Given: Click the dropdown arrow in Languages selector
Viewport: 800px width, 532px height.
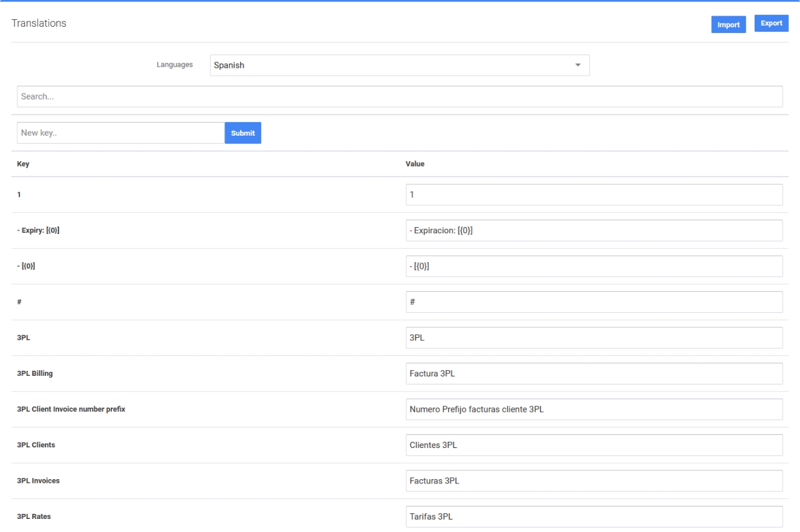Looking at the screenshot, I should [577, 65].
